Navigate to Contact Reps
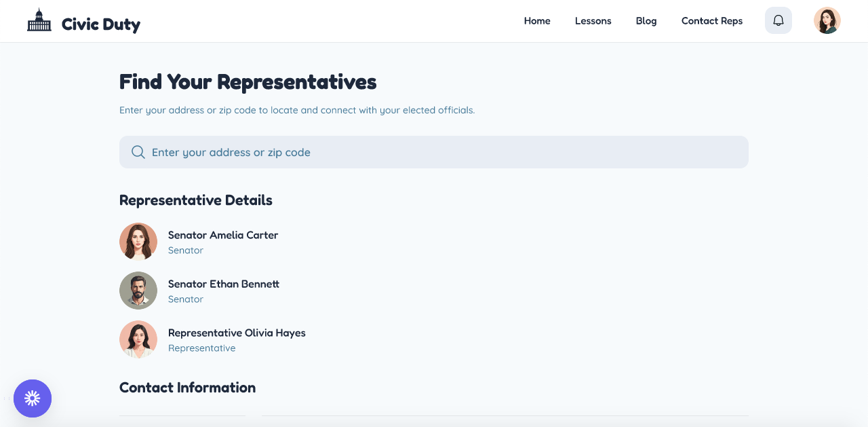Image resolution: width=868 pixels, height=427 pixels. (x=712, y=21)
